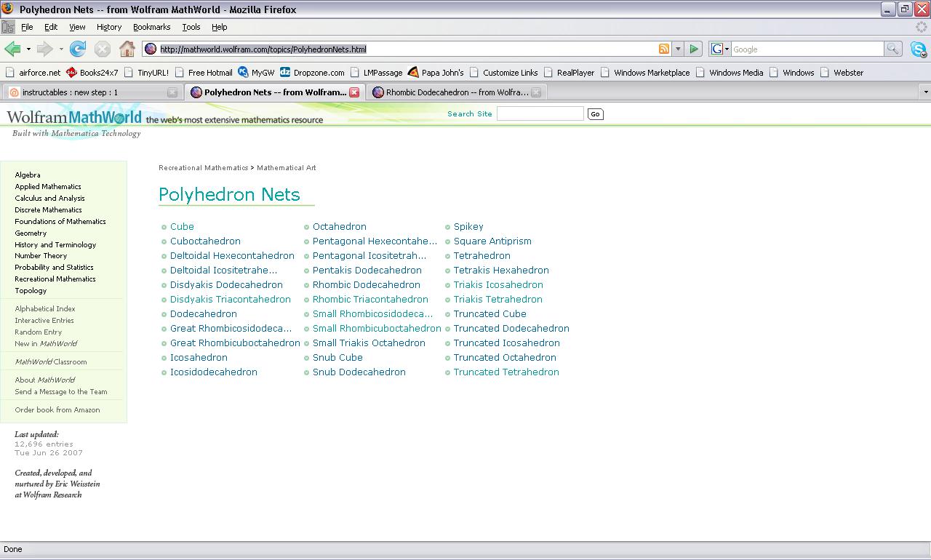Viewport: 931px width, 560px height.
Task: Click the URL address field
Action: point(407,49)
